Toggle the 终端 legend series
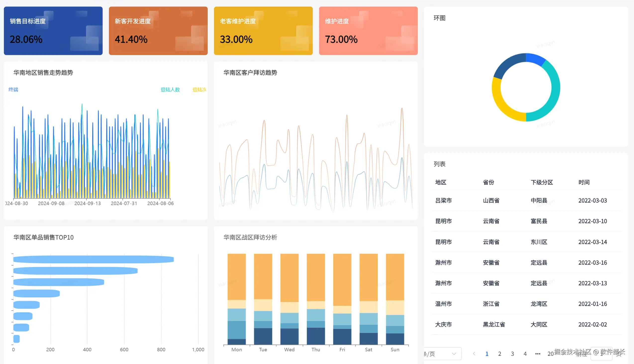Viewport: 634px width, 364px height. pos(13,89)
